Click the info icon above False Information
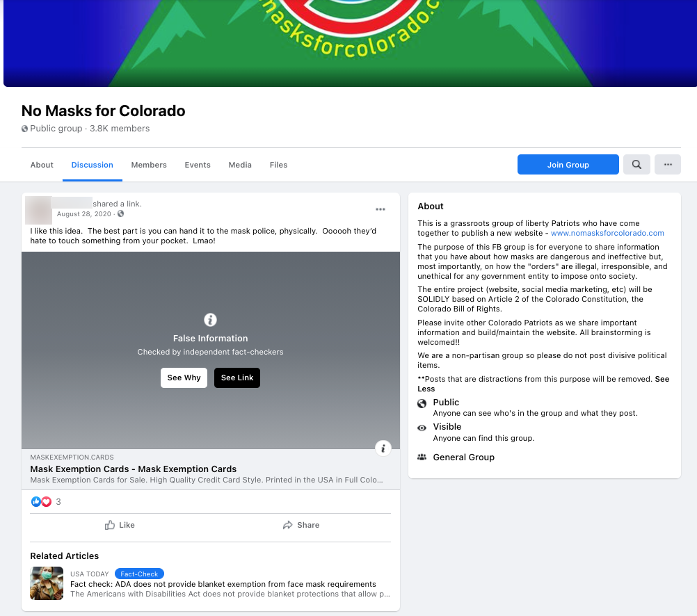Image resolution: width=697 pixels, height=616 pixels. point(210,320)
